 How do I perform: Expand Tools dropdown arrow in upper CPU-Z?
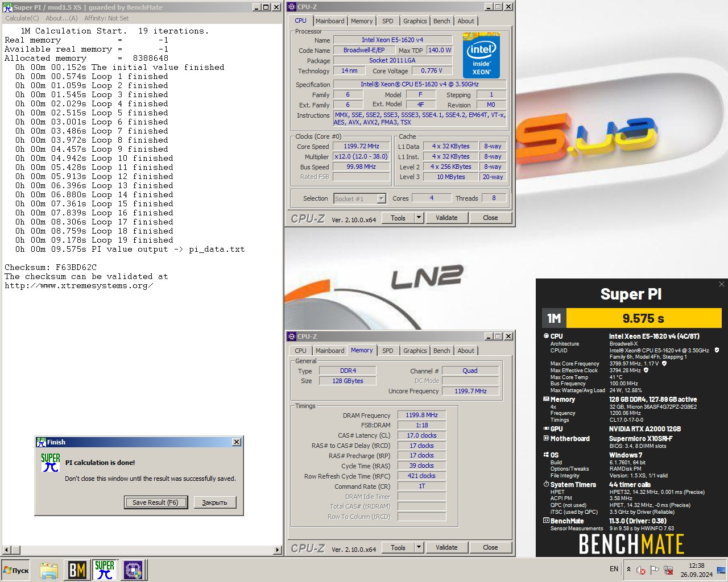pyautogui.click(x=419, y=218)
